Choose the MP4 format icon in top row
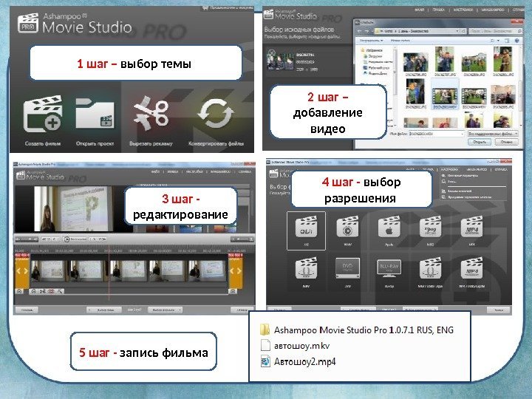 click(x=472, y=227)
